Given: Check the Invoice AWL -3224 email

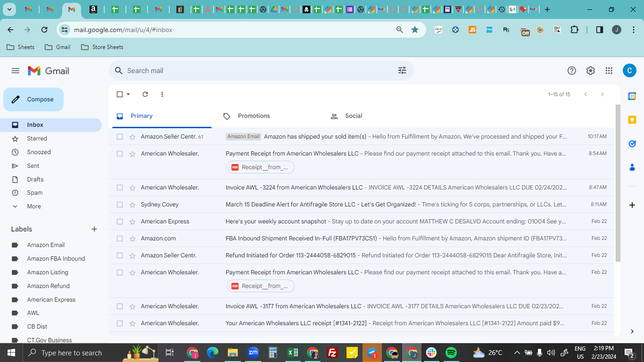Looking at the screenshot, I should (120, 188).
